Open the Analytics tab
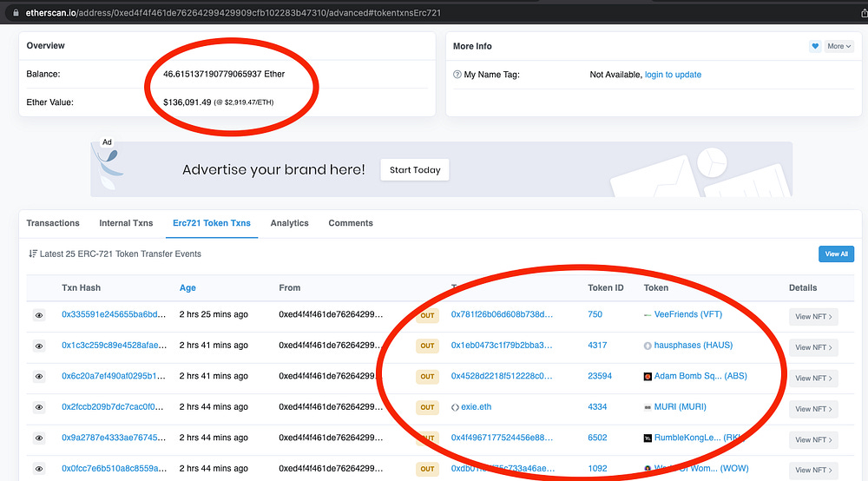Screen dimensions: 868x481 (290, 223)
